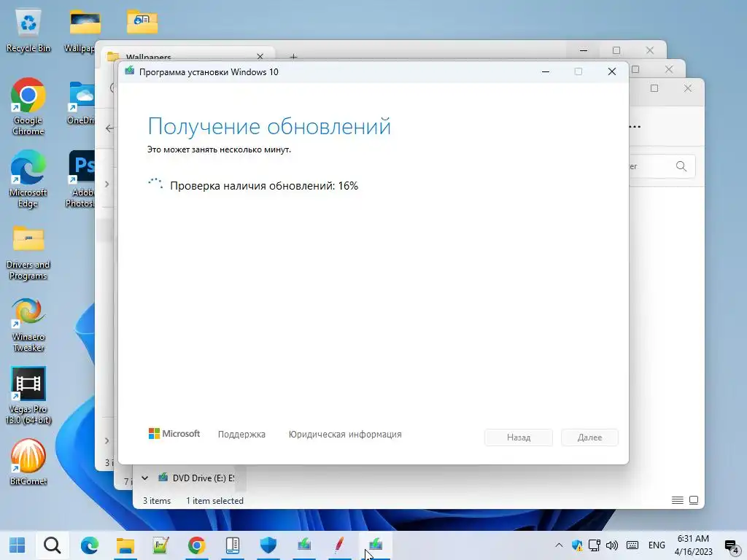Open File Explorer from the taskbar
This screenshot has width=747, height=560.
click(125, 545)
